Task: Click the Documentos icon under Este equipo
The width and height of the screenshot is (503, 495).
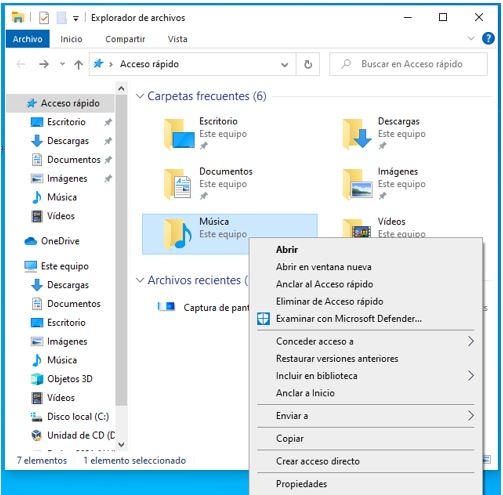Action: (37, 304)
